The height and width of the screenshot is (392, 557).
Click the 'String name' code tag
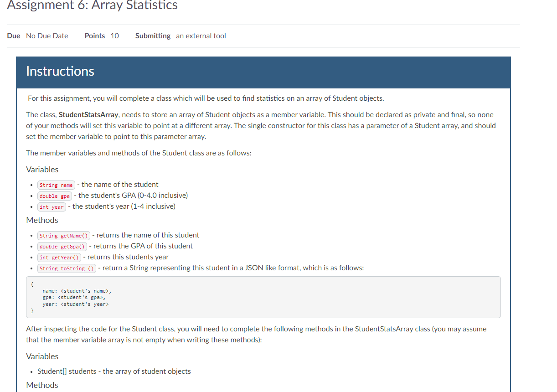[56, 185]
